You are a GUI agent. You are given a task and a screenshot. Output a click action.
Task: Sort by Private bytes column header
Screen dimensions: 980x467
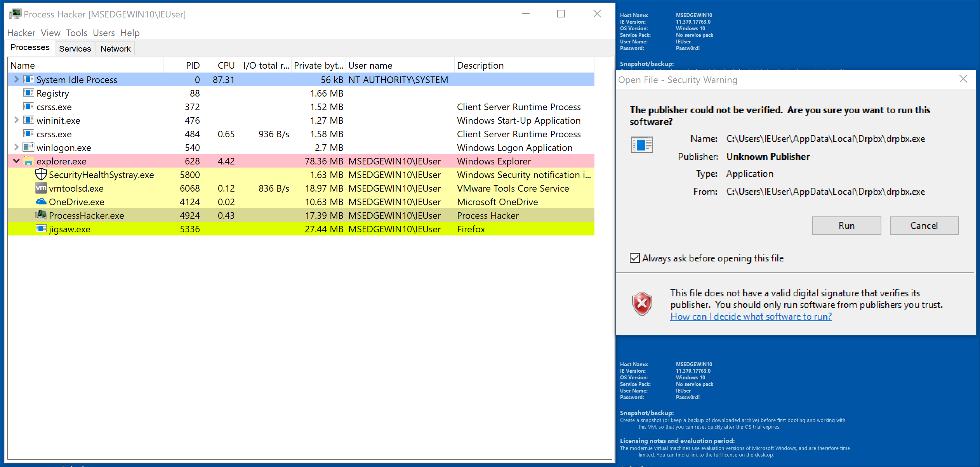319,66
